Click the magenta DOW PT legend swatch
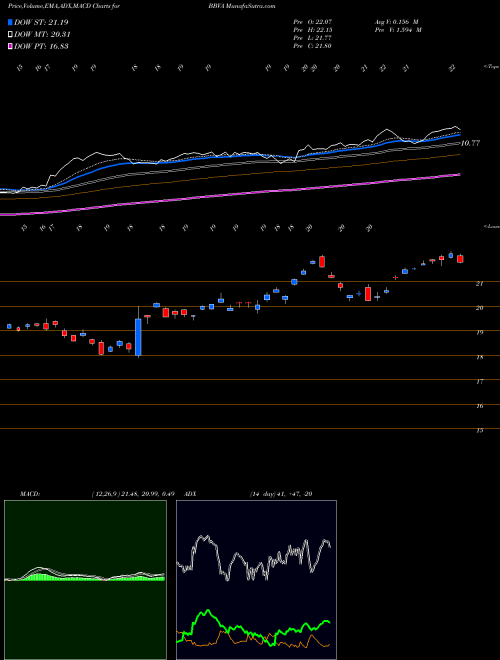Image resolution: width=500 pixels, height=660 pixels. [x=10, y=46]
